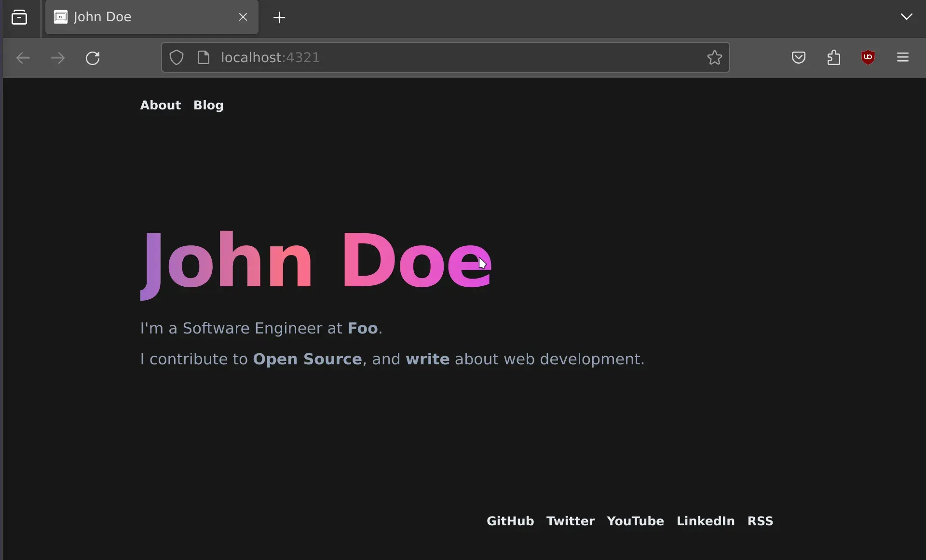Open the Extensions puzzle icon
The width and height of the screenshot is (926, 560).
pos(834,58)
